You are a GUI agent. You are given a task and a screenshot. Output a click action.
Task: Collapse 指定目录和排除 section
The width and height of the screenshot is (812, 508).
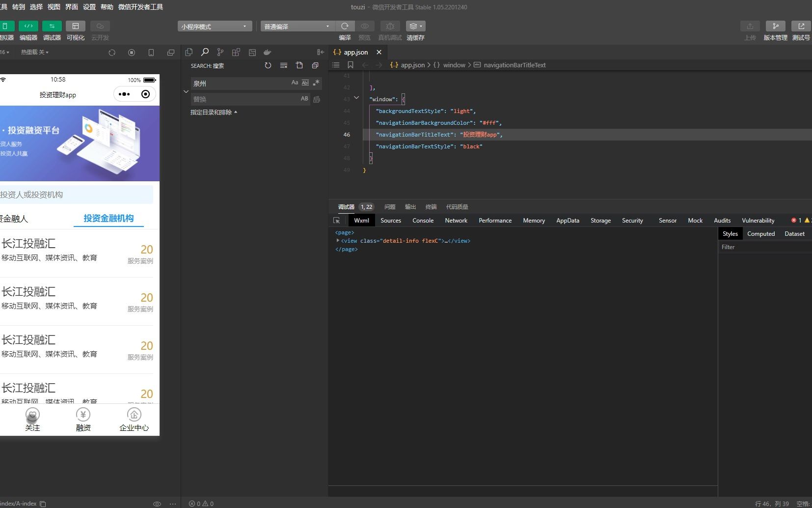coord(214,113)
